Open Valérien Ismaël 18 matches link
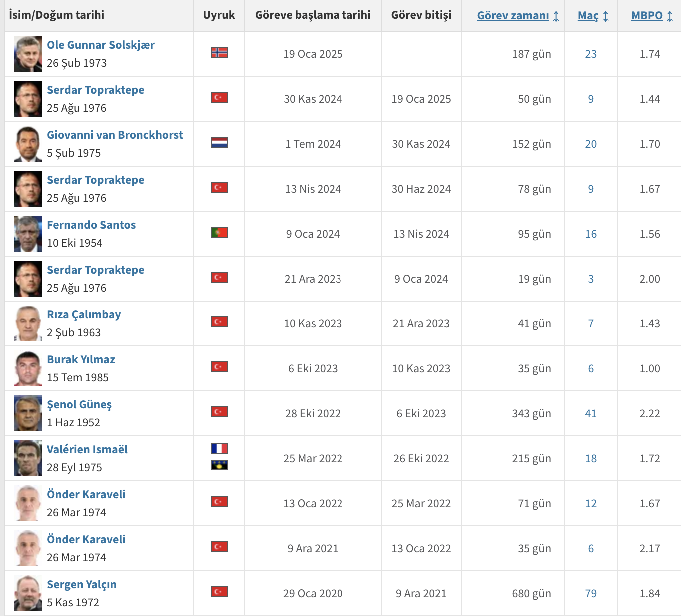Viewport: 681px width, 616px height. pyautogui.click(x=591, y=458)
